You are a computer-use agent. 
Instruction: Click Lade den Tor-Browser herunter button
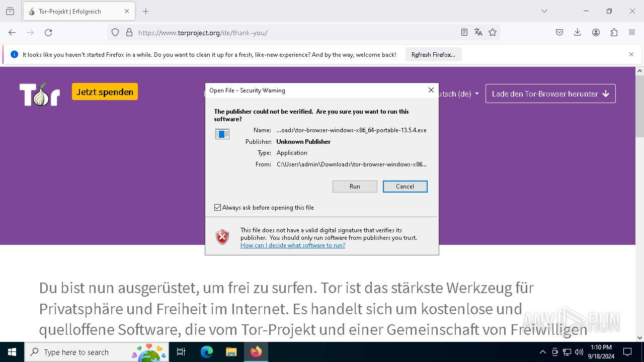[550, 94]
